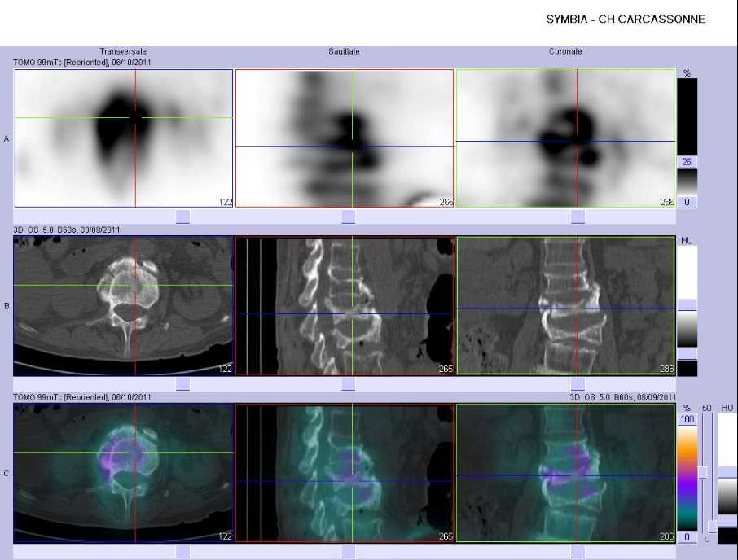Click the grayscale gradient between 26 and 0 in row A
This screenshot has width=738, height=560.
tap(687, 182)
